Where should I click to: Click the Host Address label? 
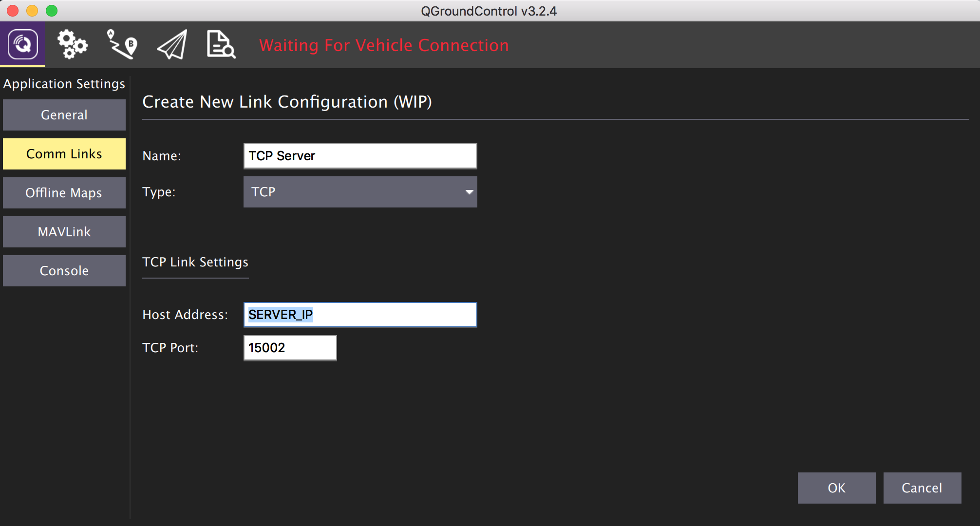(x=185, y=315)
